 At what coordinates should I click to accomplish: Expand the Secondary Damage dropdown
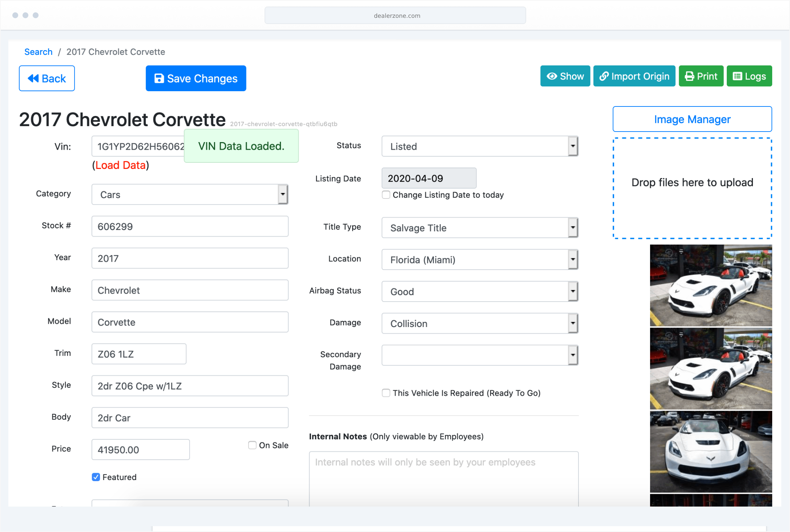[480, 355]
